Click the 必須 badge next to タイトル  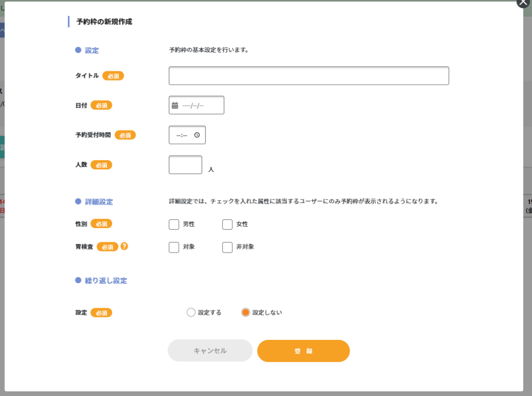(x=113, y=76)
